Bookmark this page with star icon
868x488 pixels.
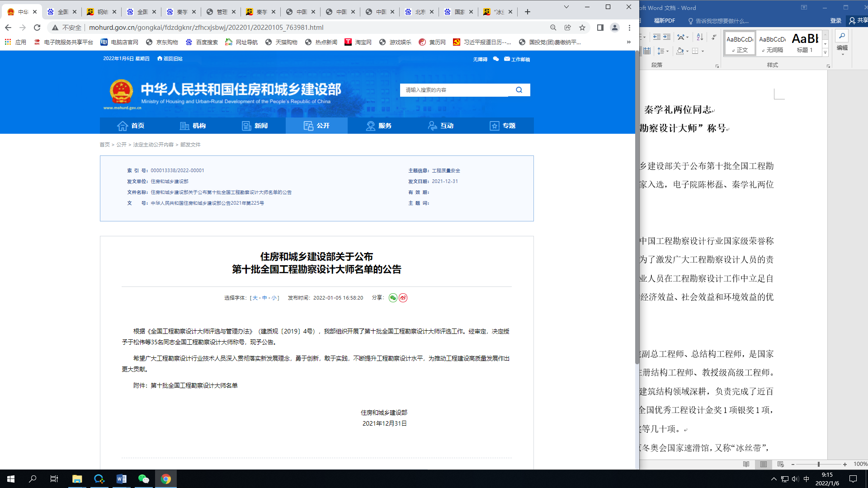(x=582, y=28)
